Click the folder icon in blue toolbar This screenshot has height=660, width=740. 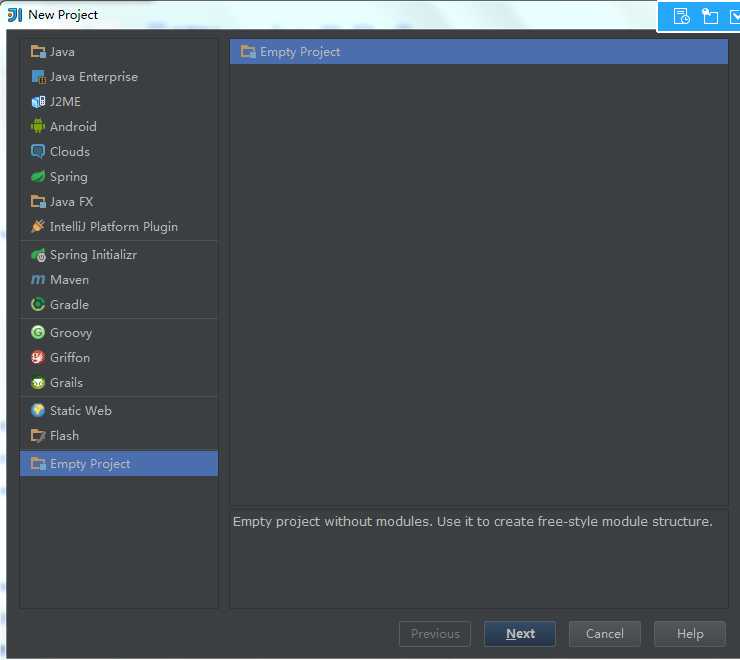(710, 16)
